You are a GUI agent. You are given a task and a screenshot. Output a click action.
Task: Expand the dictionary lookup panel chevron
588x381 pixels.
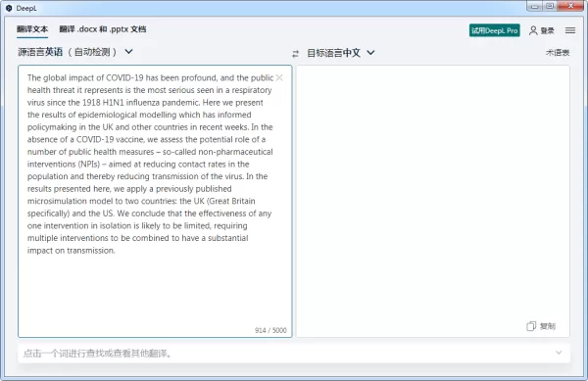tap(559, 353)
